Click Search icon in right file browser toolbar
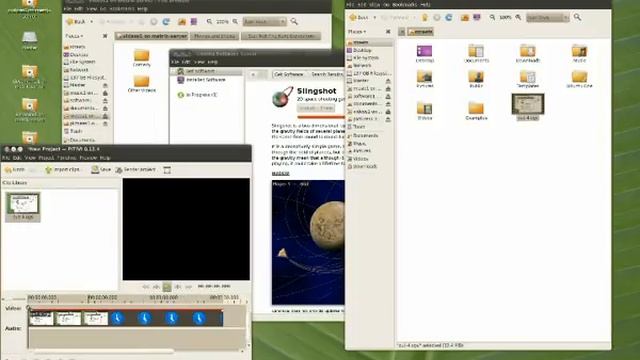The height and width of the screenshot is (360, 640). [x=577, y=18]
